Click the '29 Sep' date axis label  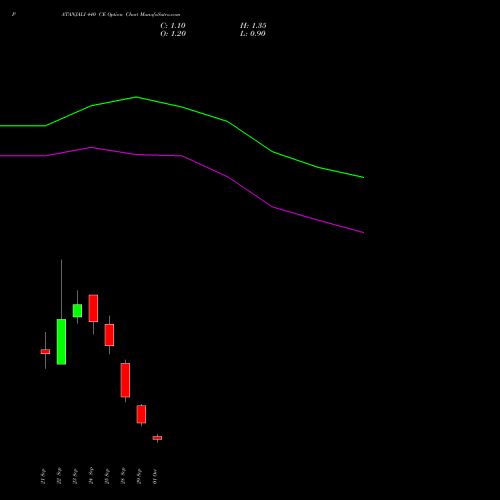139,476
